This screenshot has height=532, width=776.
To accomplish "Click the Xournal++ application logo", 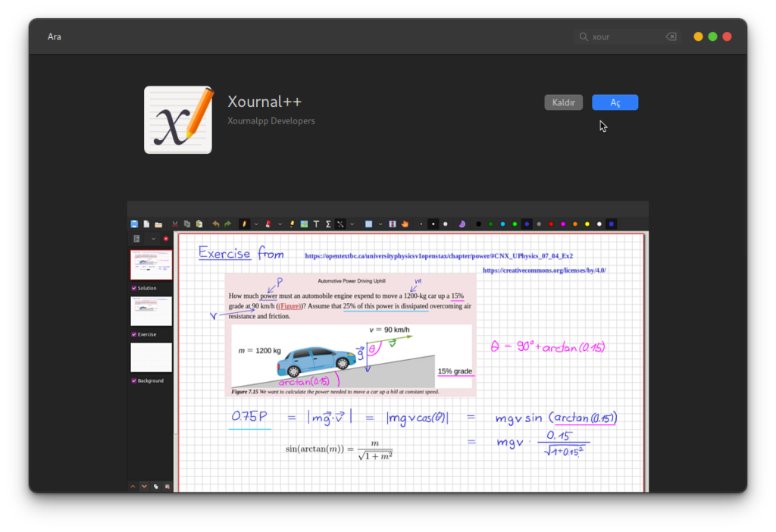I will tap(178, 120).
